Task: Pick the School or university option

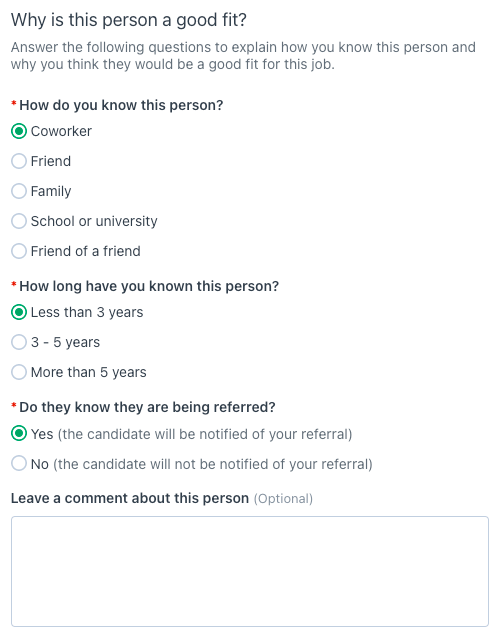Action: [x=19, y=221]
